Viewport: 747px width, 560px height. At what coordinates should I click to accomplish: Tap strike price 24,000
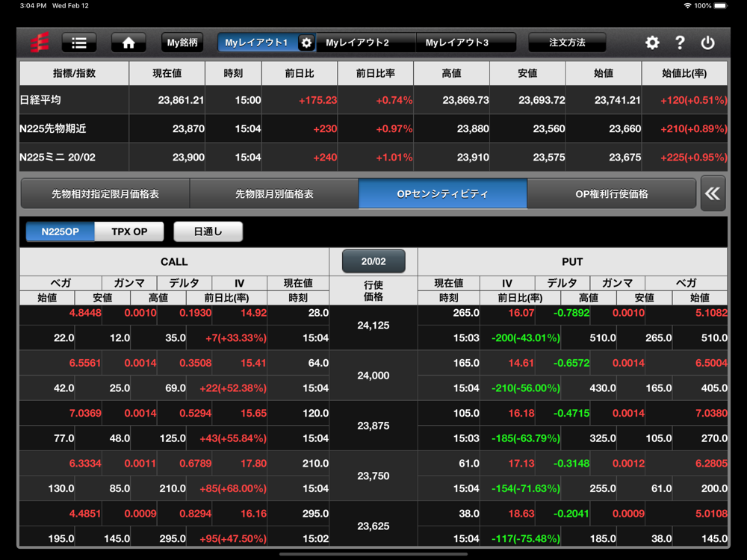(x=373, y=376)
